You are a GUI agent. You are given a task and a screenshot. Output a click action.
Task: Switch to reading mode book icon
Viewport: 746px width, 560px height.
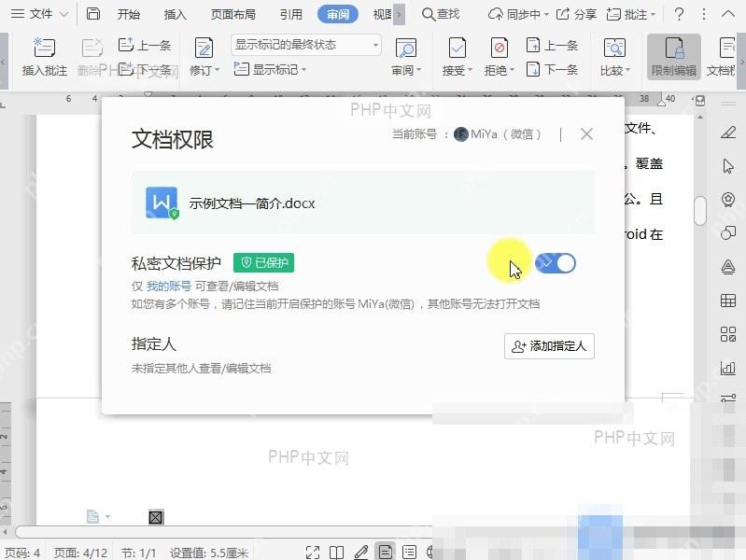(x=336, y=552)
